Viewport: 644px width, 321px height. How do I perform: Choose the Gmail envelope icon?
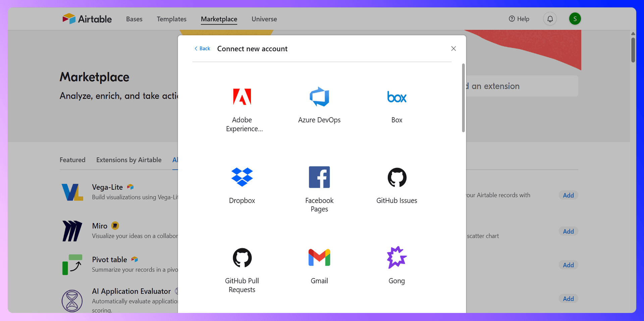(x=319, y=257)
